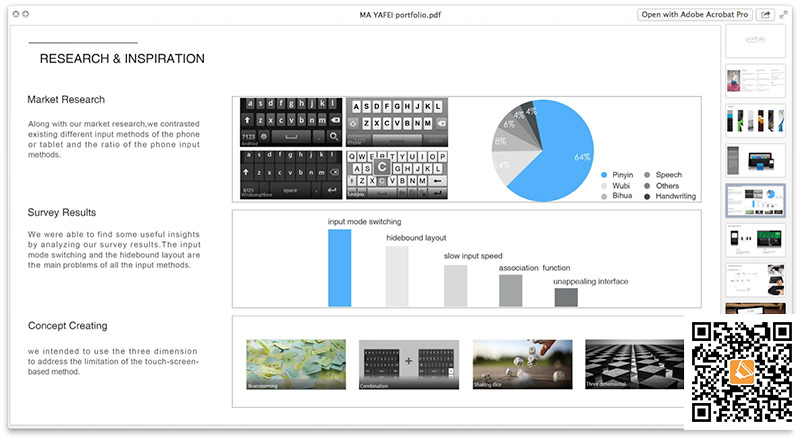Image resolution: width=800 pixels, height=440 pixels.
Task: Click the orange icon in QR code
Action: pos(742,372)
